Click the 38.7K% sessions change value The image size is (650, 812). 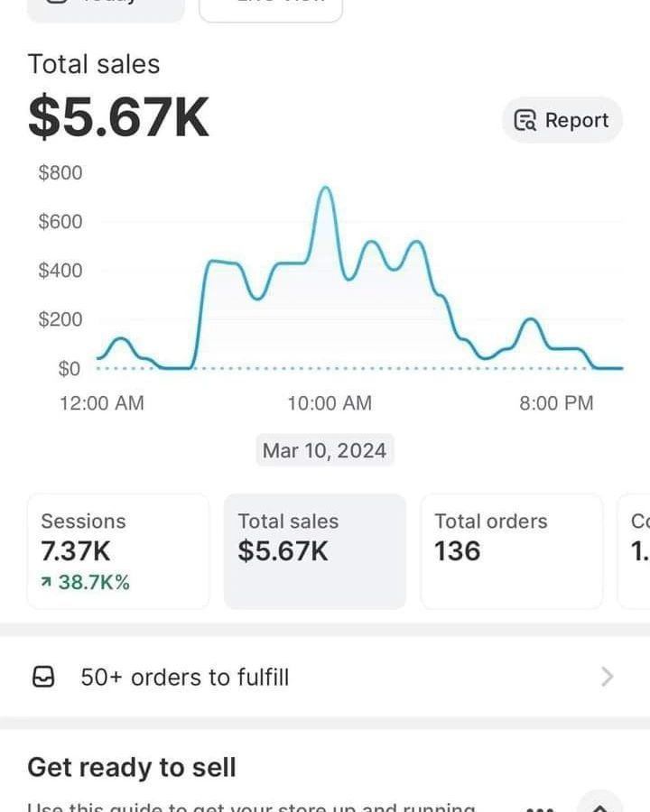(94, 583)
